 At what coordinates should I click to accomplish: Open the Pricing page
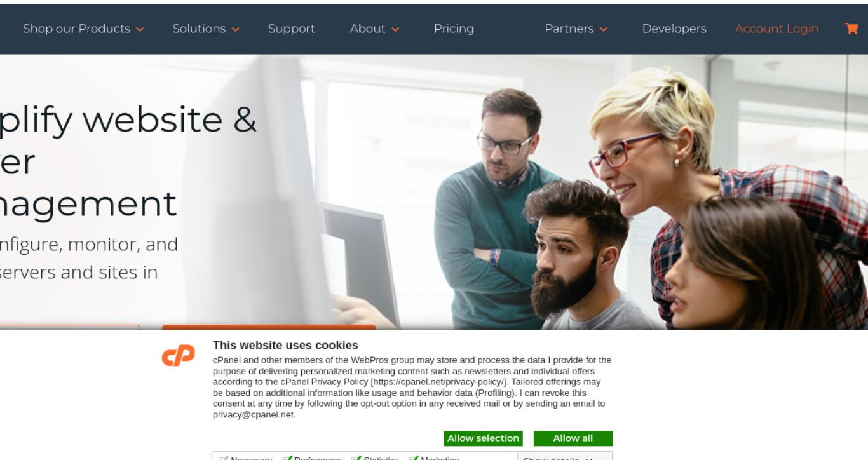(454, 29)
